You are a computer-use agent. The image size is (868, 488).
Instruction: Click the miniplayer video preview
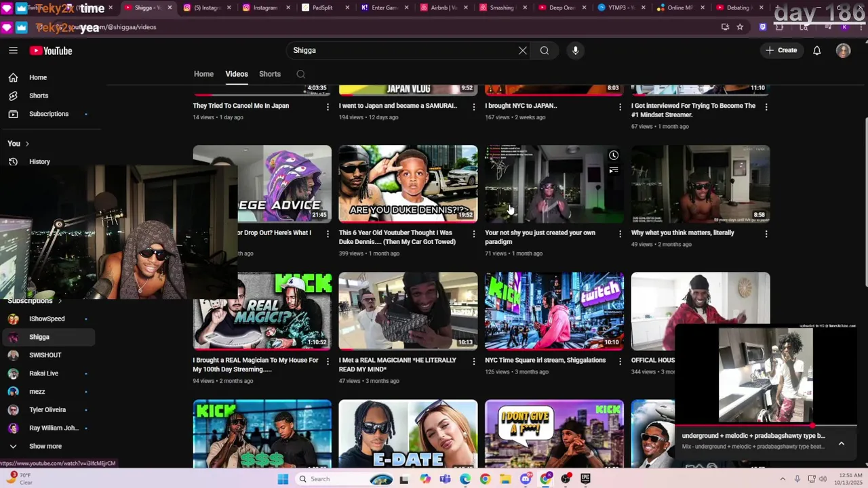(x=766, y=375)
